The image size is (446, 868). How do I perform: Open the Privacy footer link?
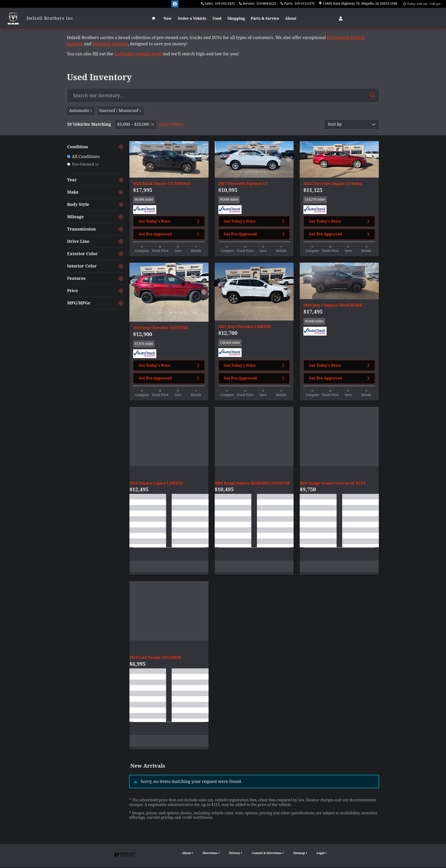tap(236, 853)
